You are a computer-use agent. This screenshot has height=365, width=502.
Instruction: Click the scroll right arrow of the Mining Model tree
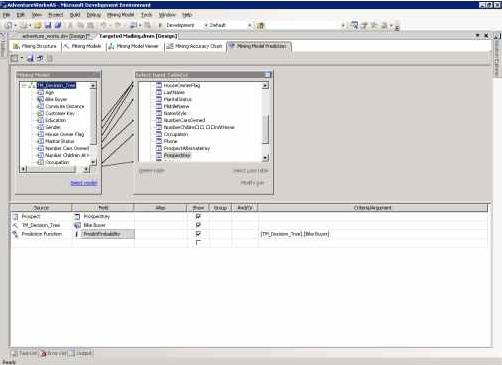86,169
